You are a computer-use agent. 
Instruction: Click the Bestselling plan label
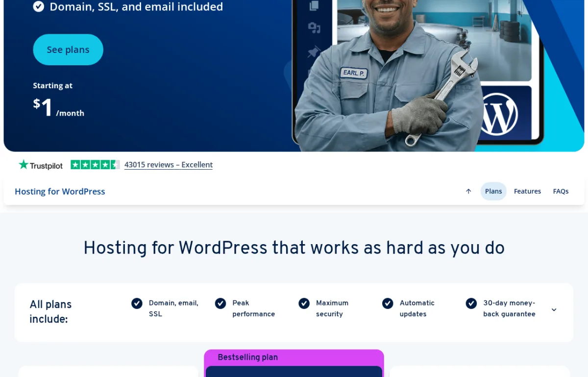click(247, 357)
